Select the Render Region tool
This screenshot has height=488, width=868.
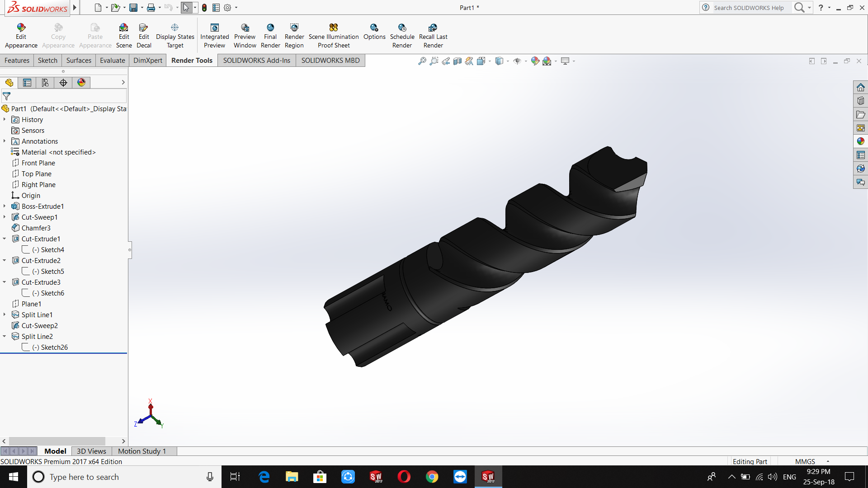(x=294, y=36)
